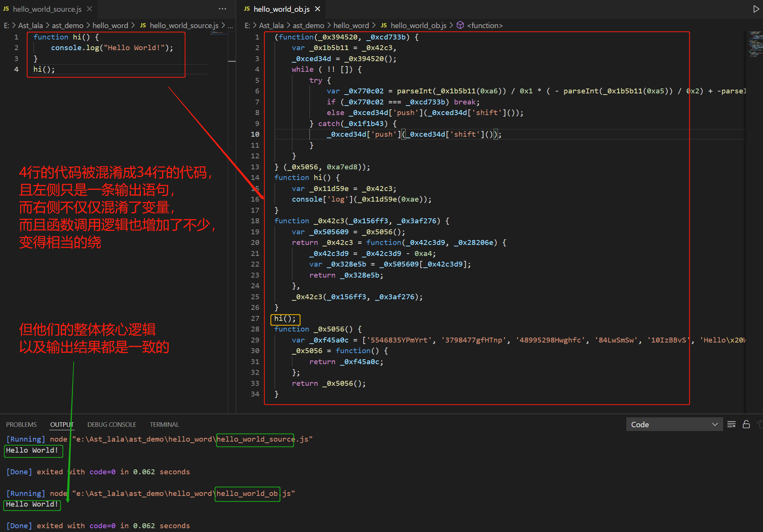Click first 'Hello World!' output line

(32, 450)
